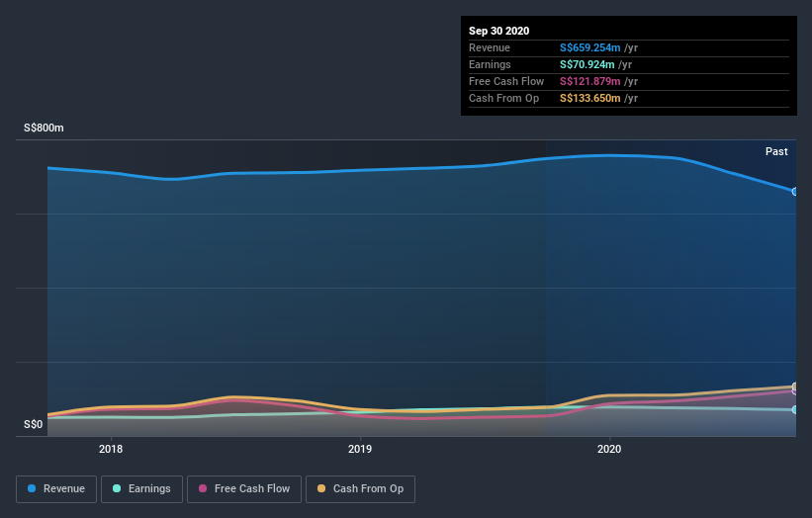Viewport: 812px width, 518px height.
Task: Click the 2020 x-axis label
Action: [x=609, y=449]
